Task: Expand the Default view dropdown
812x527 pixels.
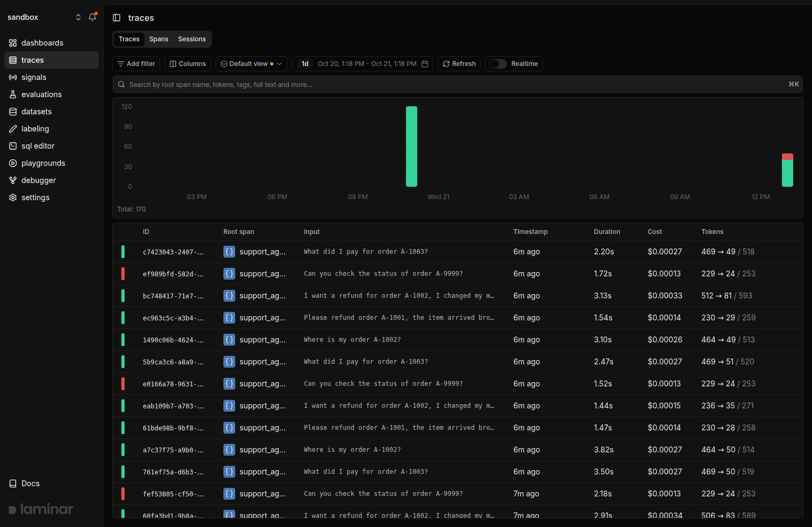Action: click(x=251, y=64)
